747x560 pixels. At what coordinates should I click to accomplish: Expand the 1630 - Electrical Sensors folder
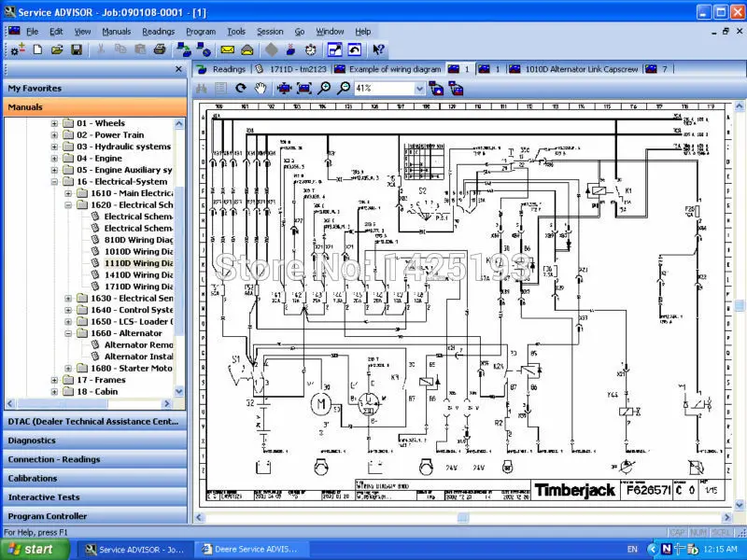tap(68, 299)
